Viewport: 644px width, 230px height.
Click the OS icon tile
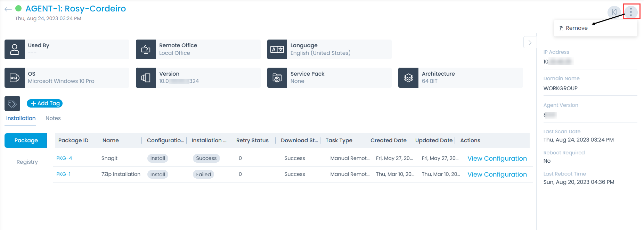(x=15, y=78)
